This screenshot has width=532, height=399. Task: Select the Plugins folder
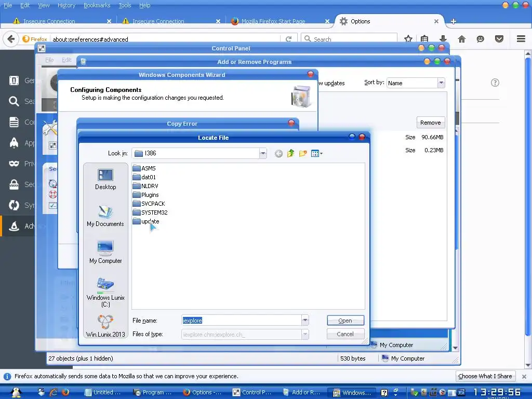pos(145,195)
